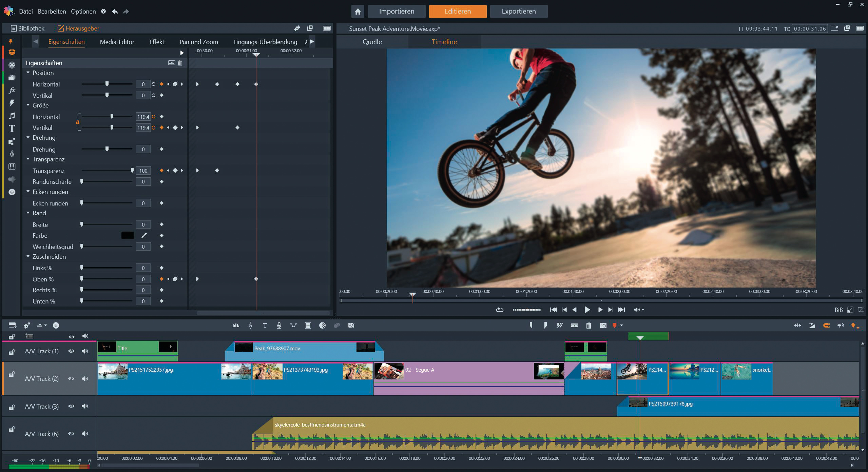
Task: Click the Rand Farbe black color swatch
Action: pos(128,236)
